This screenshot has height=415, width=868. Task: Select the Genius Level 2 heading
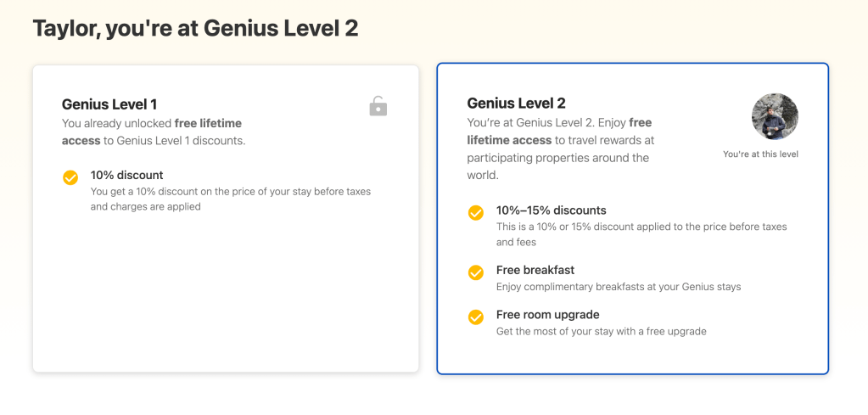click(x=516, y=104)
